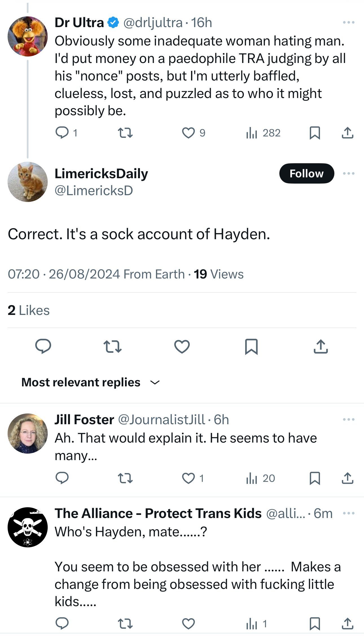Screen dimensions: 364x640
Task: Repost LimericksDaily's main tweet
Action: click(113, 346)
